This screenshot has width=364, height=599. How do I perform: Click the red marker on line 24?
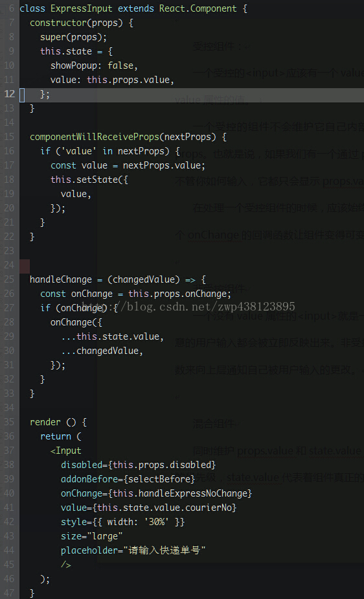(25, 266)
